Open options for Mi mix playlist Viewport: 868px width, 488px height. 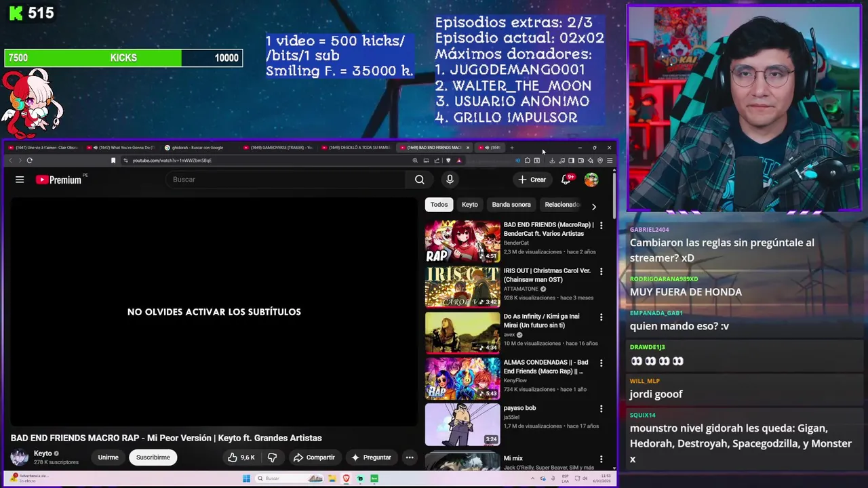coord(601,459)
